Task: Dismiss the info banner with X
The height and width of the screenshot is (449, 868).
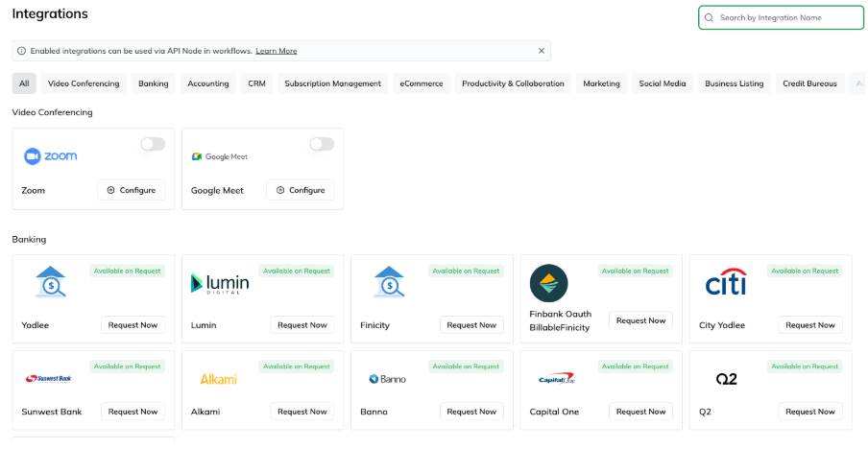Action: (542, 51)
